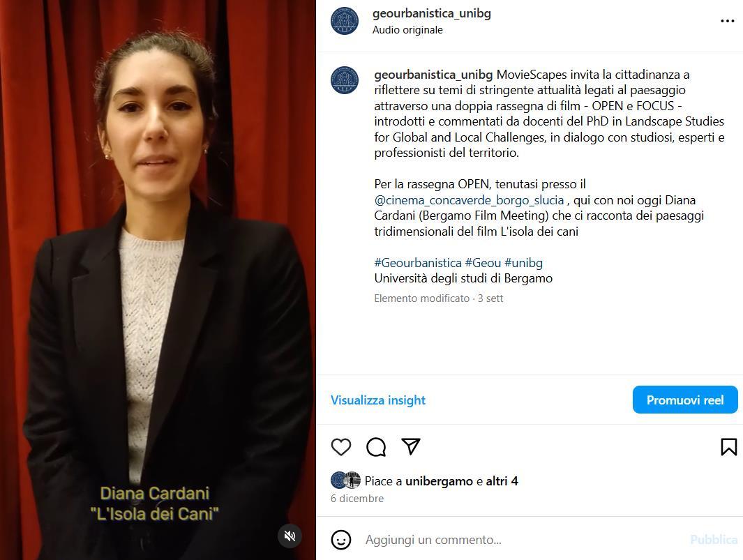This screenshot has width=743, height=560.
Task: Open the #unibg hashtag
Action: 524,262
